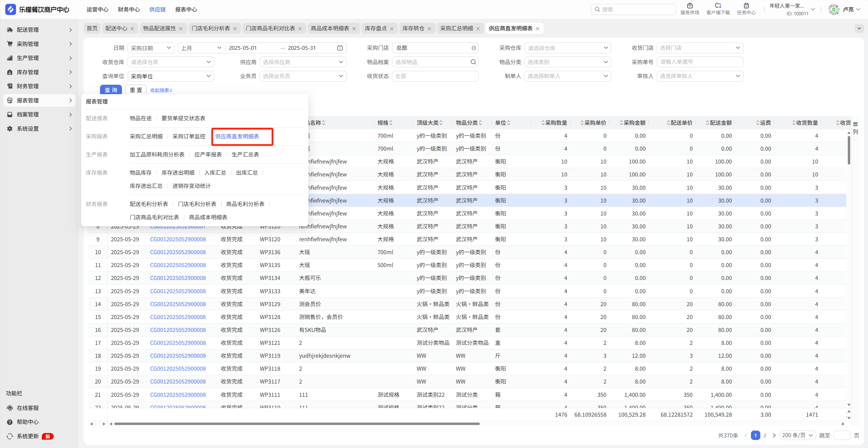Clear 采购门店 总部 selection with X icon

(x=474, y=48)
